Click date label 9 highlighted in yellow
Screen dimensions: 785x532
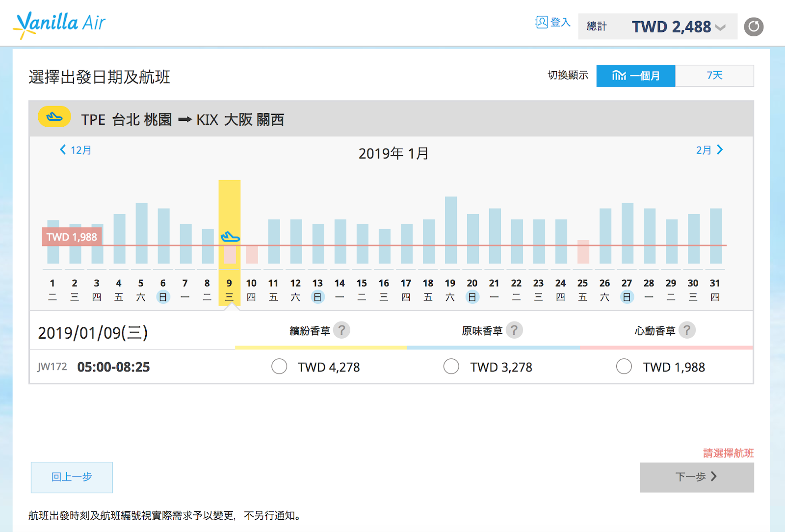[229, 290]
